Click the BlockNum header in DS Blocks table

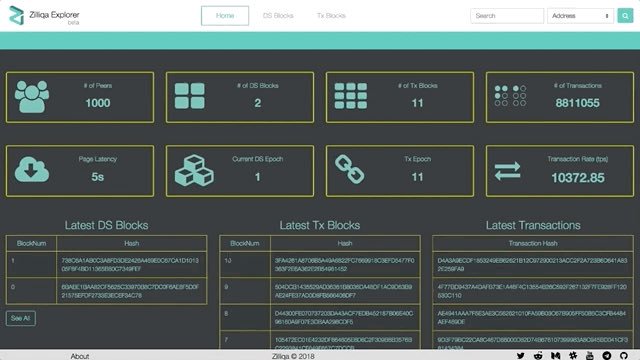pyautogui.click(x=31, y=243)
